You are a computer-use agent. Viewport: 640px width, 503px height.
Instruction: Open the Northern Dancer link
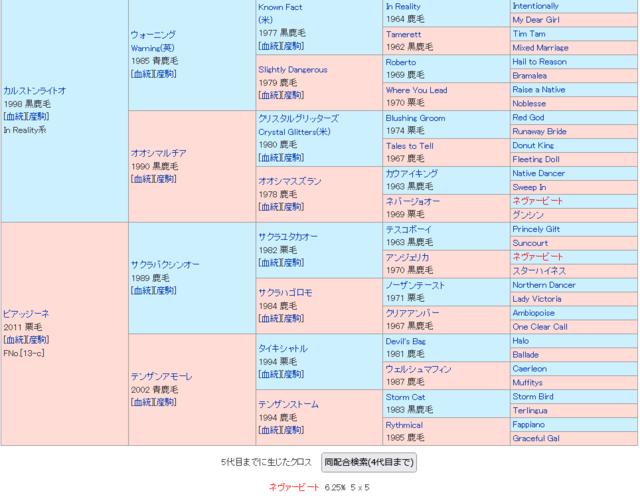544,285
